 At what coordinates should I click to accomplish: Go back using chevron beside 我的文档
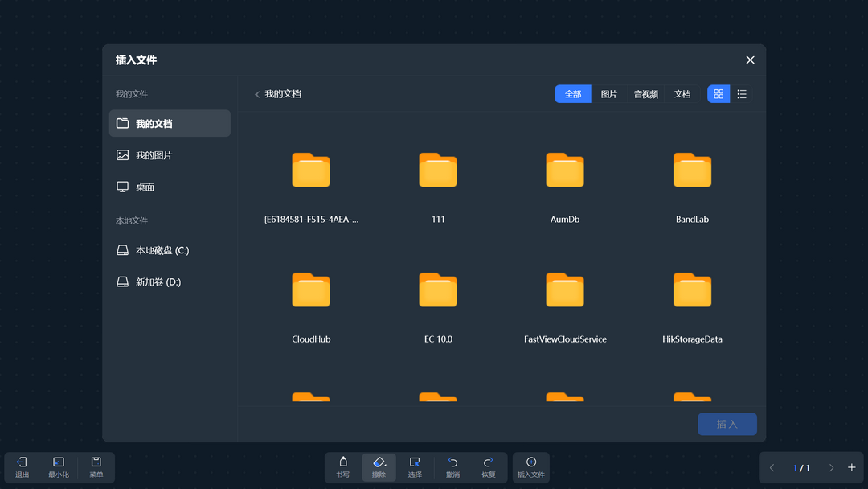(x=257, y=94)
